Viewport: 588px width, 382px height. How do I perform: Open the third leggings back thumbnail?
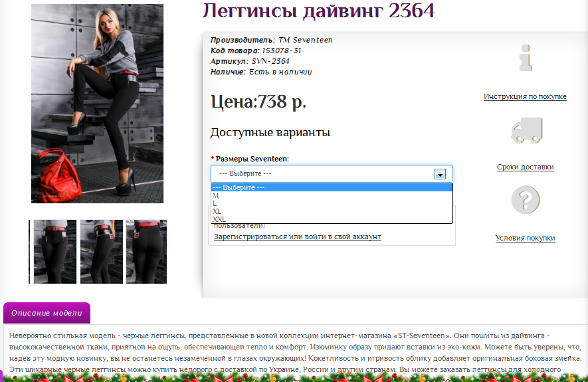click(x=146, y=252)
